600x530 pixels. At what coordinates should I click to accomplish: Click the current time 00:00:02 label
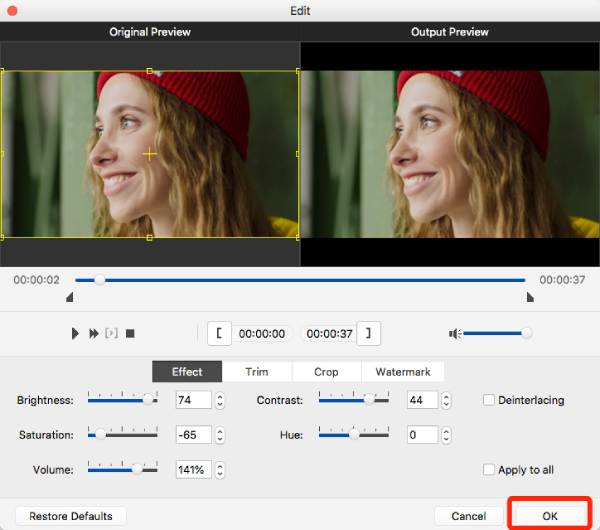click(36, 280)
